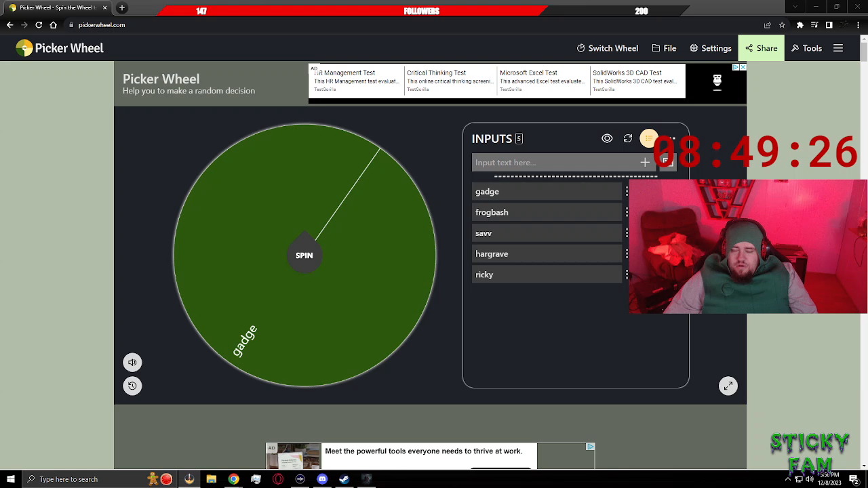The height and width of the screenshot is (488, 868).
Task: Open File Explorer from the taskbar
Action: point(212,479)
